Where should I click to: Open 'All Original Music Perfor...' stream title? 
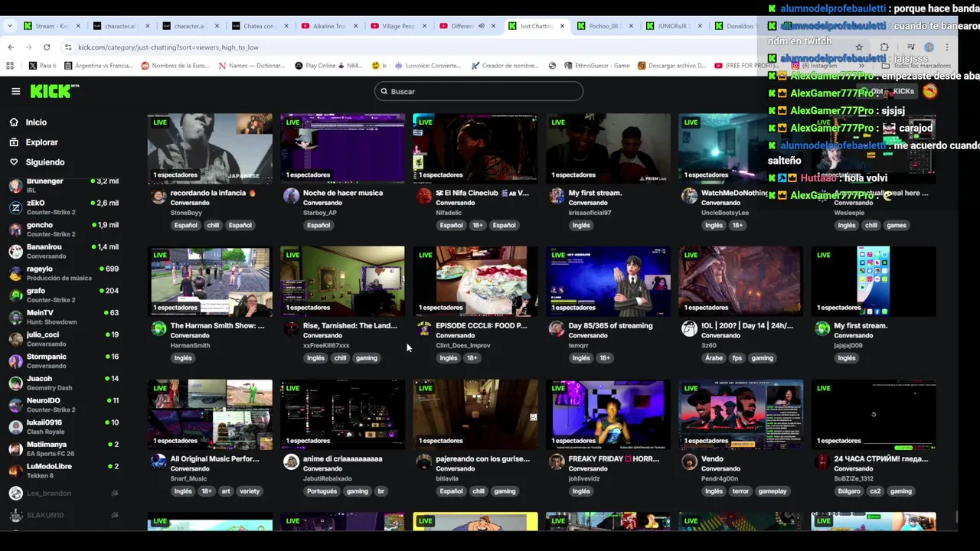click(217, 459)
